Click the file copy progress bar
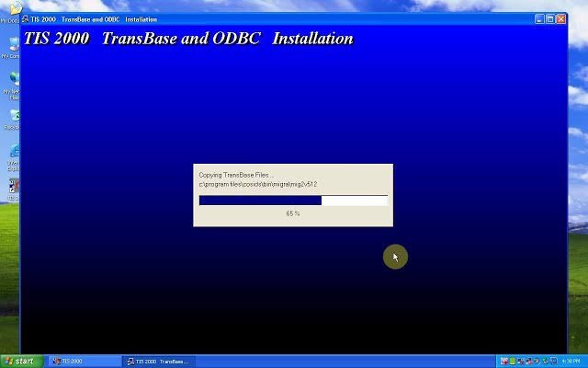 tap(293, 201)
